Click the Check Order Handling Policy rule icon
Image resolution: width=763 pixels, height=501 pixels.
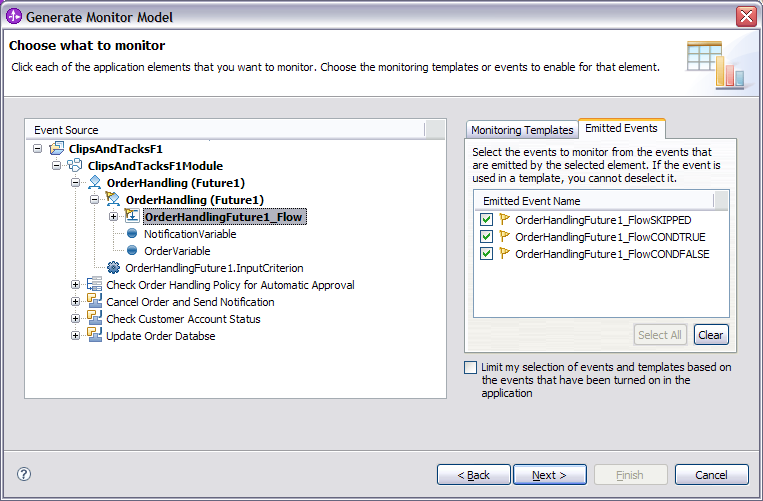click(94, 285)
